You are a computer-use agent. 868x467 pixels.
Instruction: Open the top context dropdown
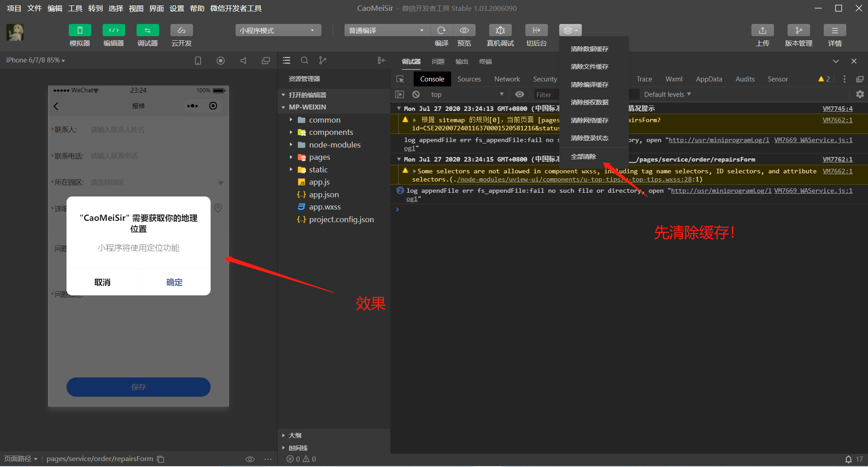pyautogui.click(x=467, y=95)
